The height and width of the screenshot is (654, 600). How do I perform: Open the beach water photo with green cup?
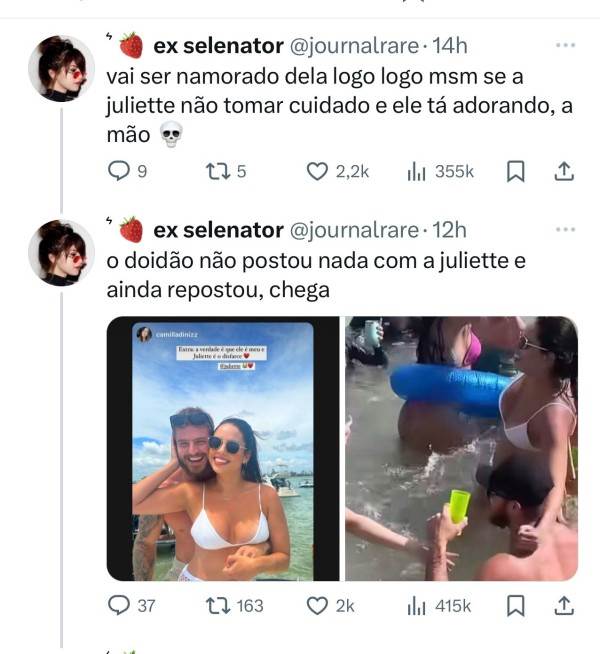tap(462, 449)
